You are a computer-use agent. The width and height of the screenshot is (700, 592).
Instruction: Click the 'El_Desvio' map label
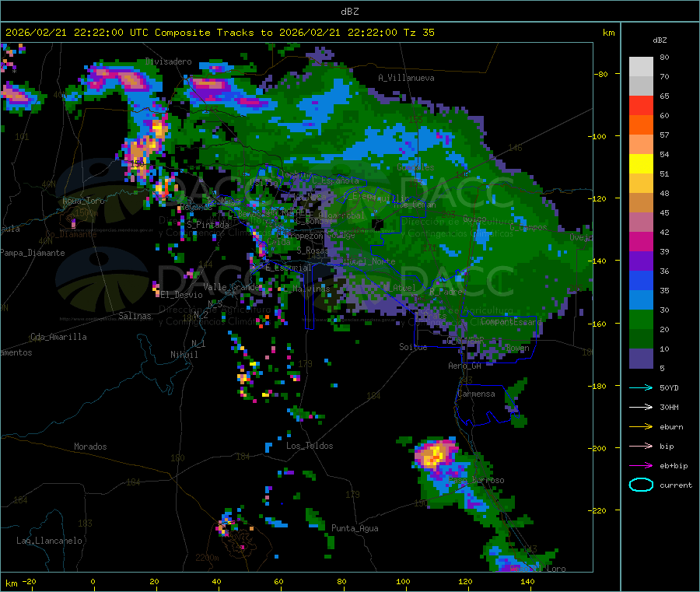(182, 295)
